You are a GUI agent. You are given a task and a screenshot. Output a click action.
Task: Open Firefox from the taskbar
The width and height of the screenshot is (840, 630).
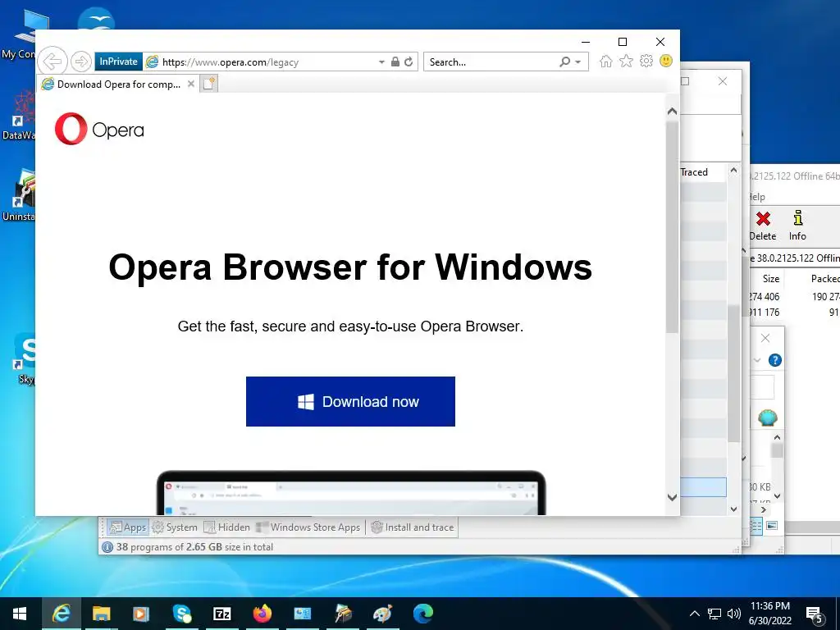coord(262,614)
